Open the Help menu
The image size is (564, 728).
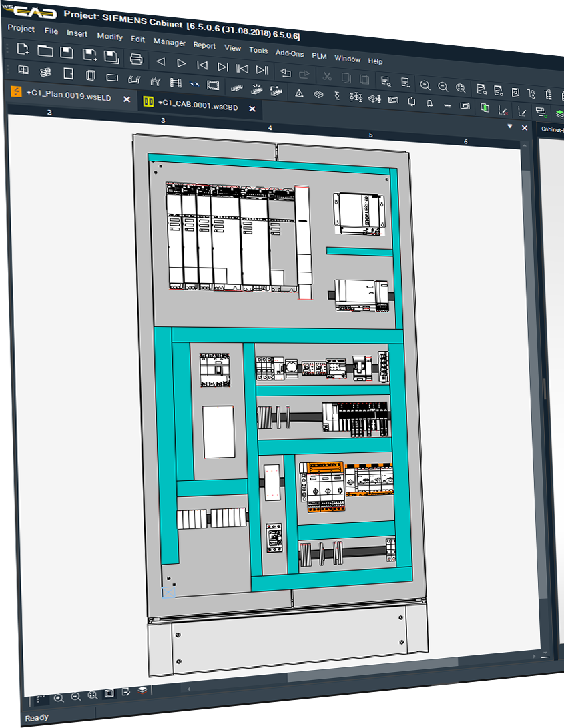coord(375,61)
